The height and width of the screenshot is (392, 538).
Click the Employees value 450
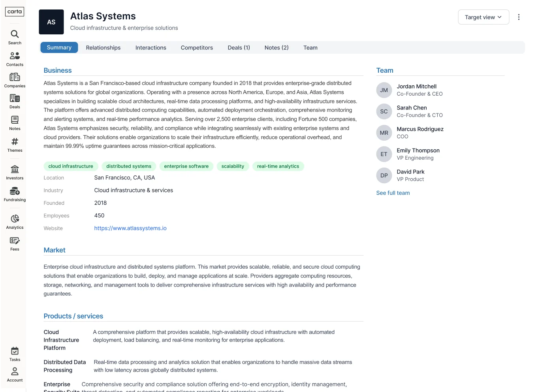(x=99, y=215)
